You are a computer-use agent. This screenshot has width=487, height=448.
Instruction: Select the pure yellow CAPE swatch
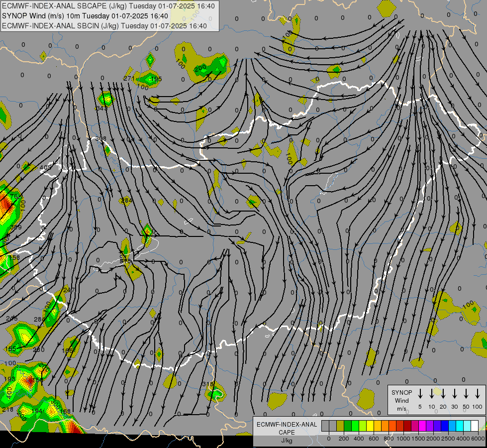click(370, 426)
